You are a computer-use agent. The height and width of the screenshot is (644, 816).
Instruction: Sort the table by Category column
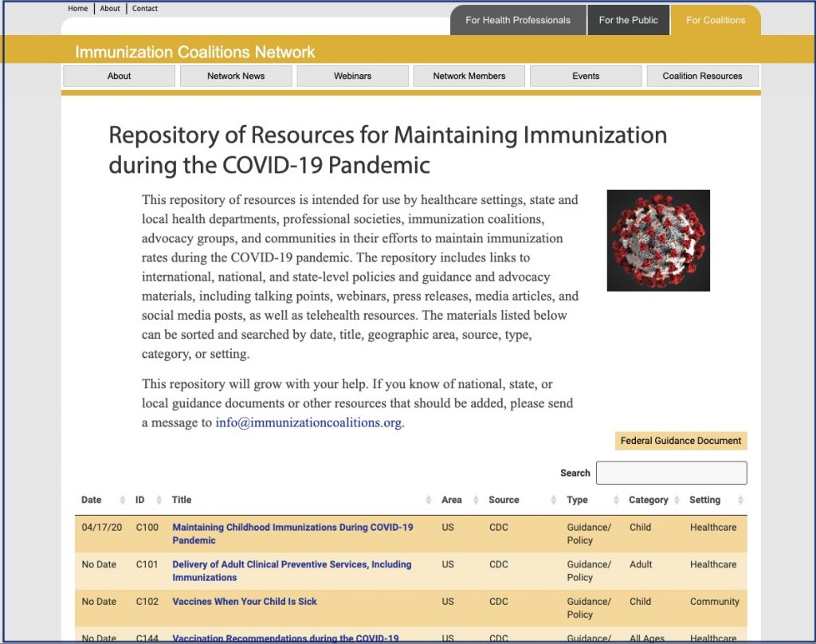coord(650,500)
